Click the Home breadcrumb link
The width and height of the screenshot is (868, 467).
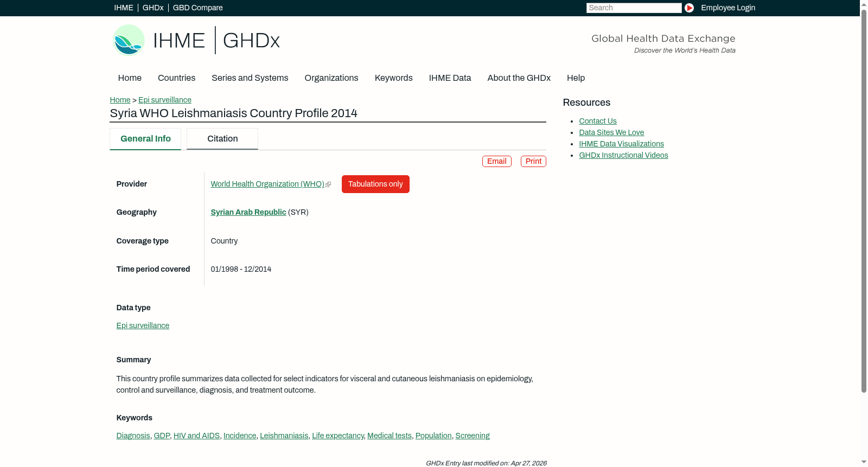pos(120,100)
